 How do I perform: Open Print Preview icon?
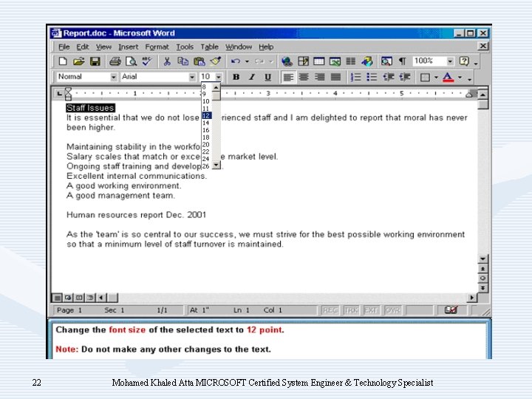[131, 61]
